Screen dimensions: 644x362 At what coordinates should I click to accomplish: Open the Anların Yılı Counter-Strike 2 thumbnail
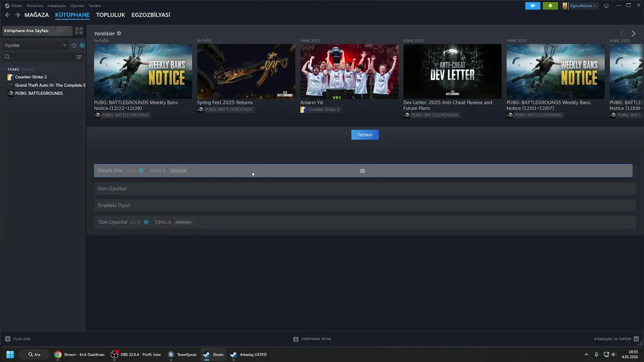click(x=349, y=71)
